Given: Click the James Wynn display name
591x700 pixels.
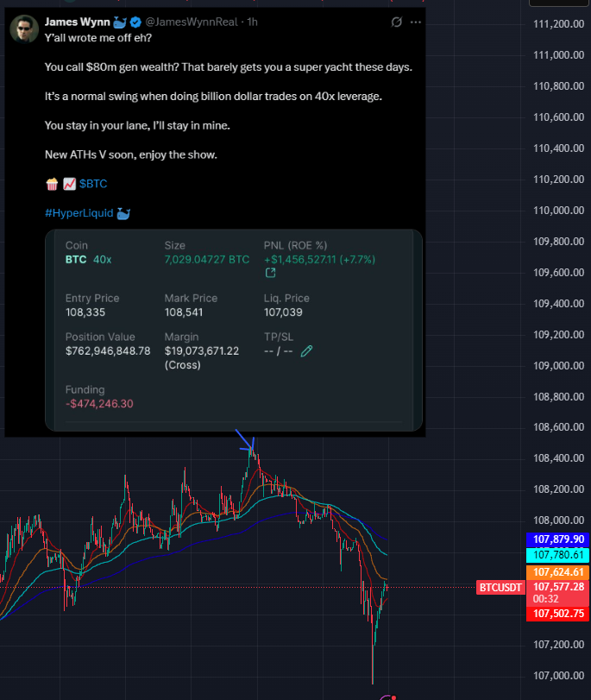Looking at the screenshot, I should 78,22.
